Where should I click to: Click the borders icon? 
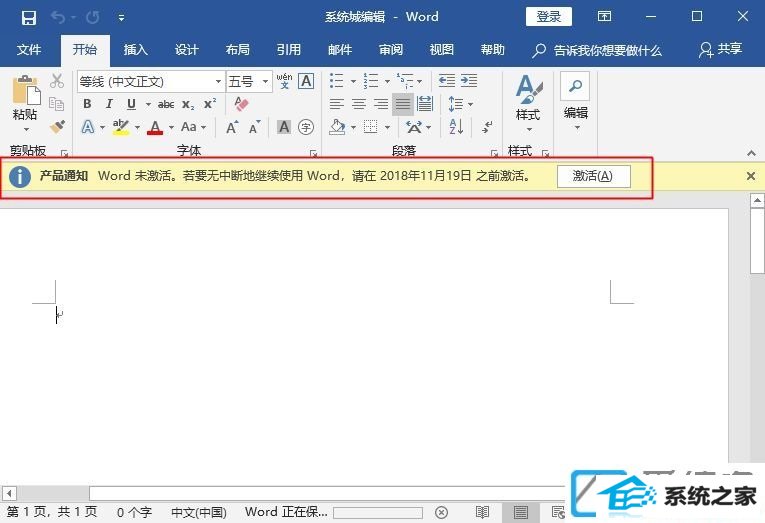tap(371, 127)
